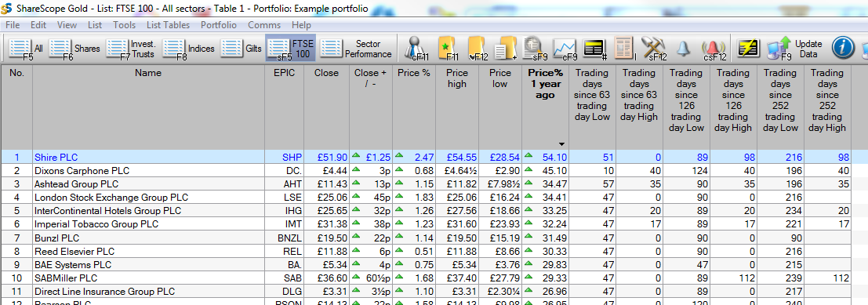868x305 pixels.
Task: Open the newspaper news icon
Action: point(626,49)
